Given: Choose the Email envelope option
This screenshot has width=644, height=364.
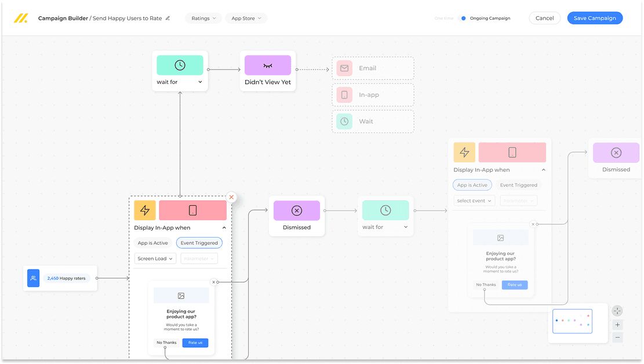Looking at the screenshot, I should [x=373, y=68].
